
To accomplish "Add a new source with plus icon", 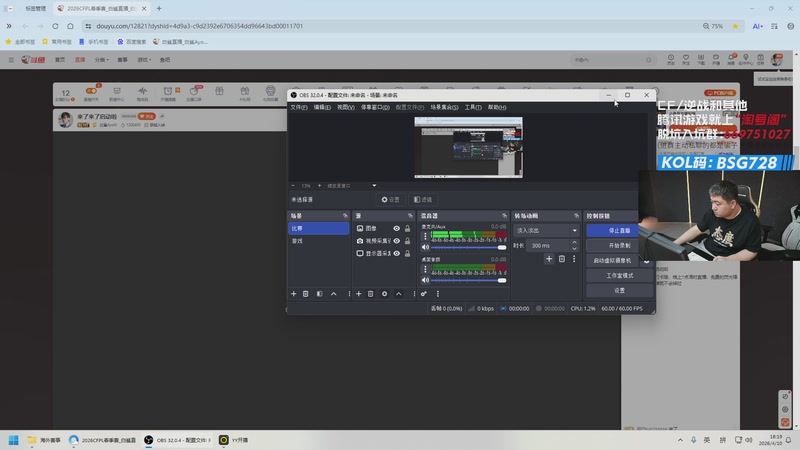I will (359, 294).
